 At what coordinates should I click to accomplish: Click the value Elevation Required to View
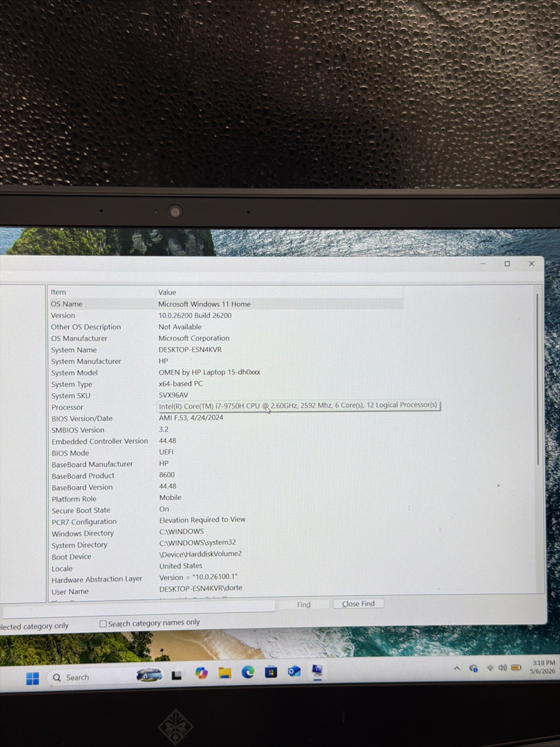point(202,519)
